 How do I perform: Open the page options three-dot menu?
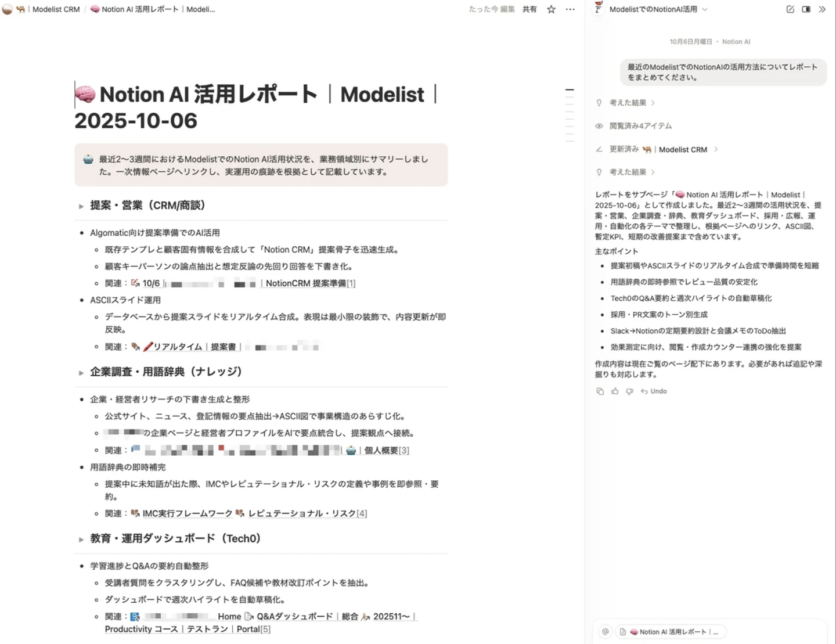click(570, 9)
